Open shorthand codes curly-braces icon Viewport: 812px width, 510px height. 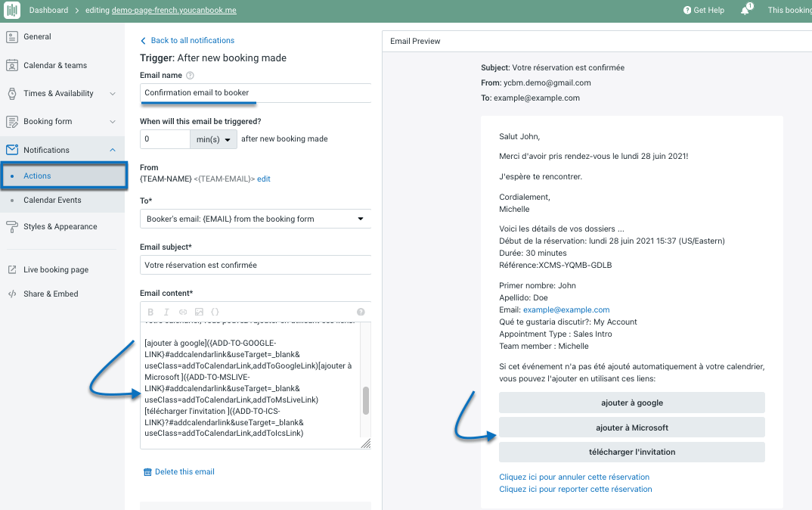pos(215,312)
